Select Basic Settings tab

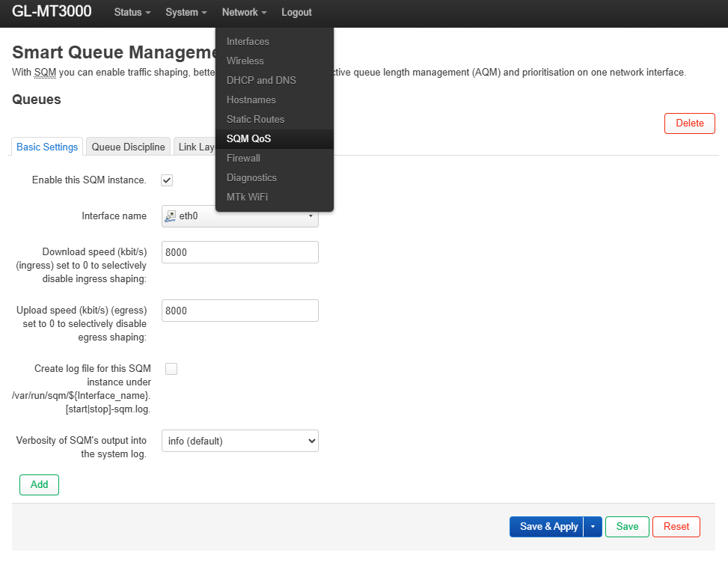point(46,147)
